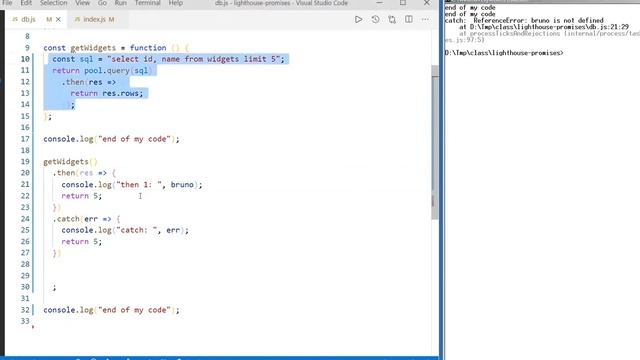
Task: Open the More Actions ellipsis menu
Action: [425, 19]
